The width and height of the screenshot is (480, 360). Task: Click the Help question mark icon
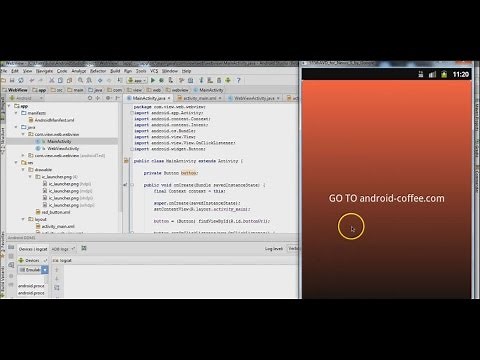(x=238, y=80)
